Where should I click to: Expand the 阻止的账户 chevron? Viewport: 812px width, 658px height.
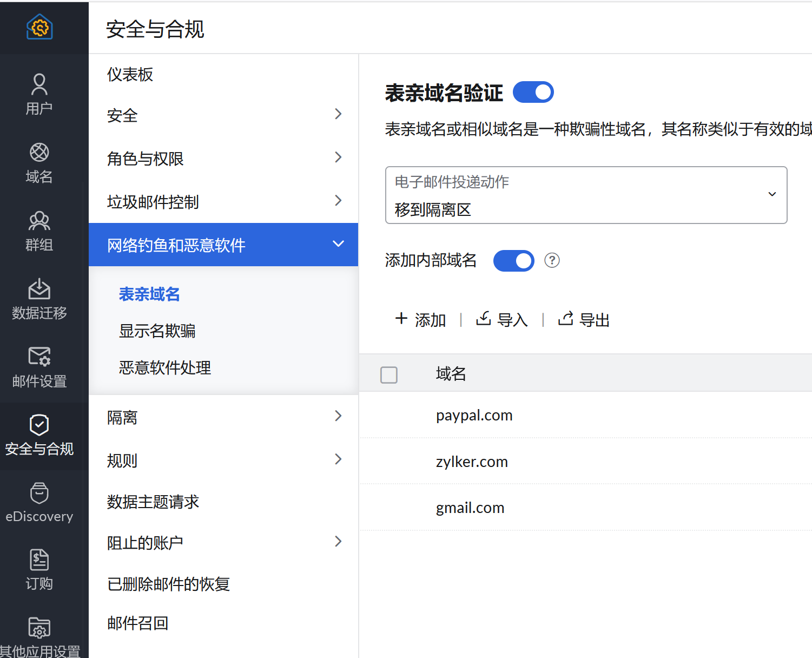(338, 542)
